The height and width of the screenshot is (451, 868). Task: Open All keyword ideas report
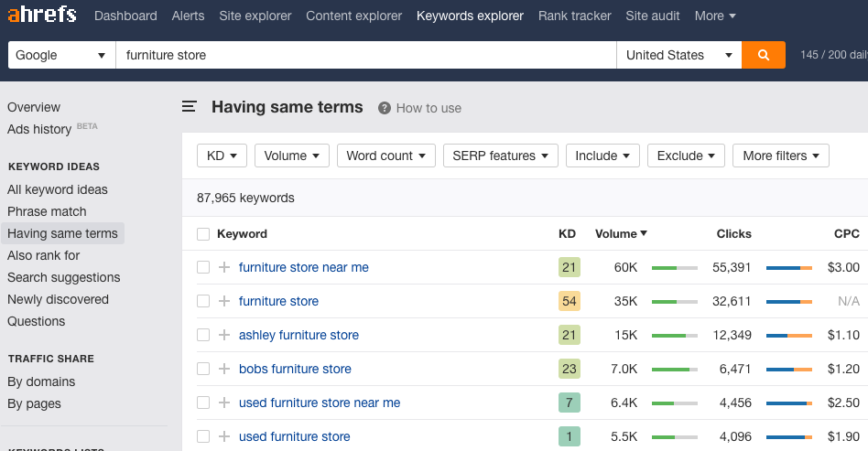58,189
